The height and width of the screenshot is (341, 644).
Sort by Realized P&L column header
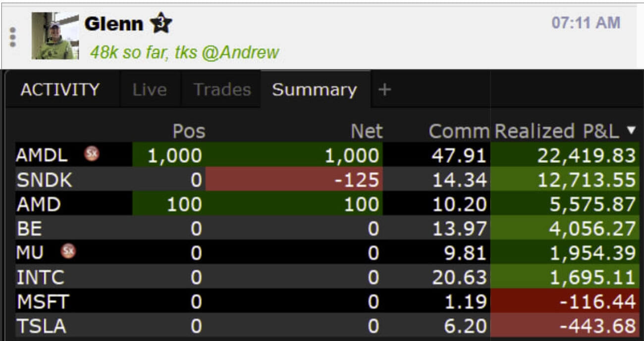coord(557,131)
